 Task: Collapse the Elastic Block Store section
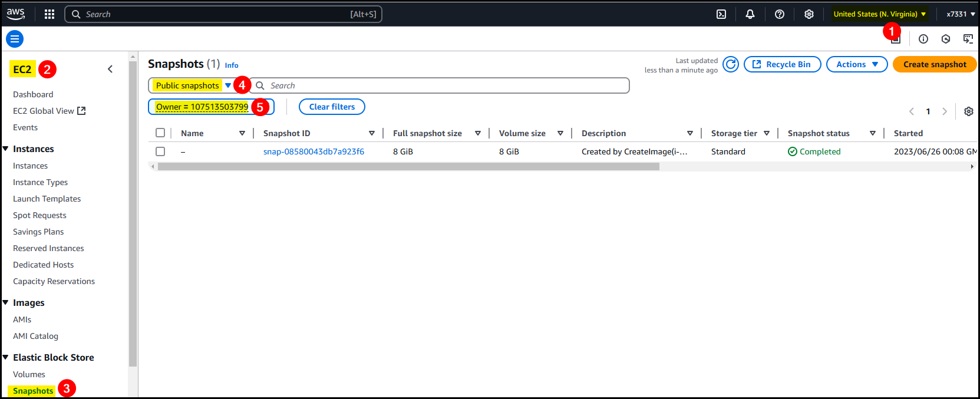[6, 357]
